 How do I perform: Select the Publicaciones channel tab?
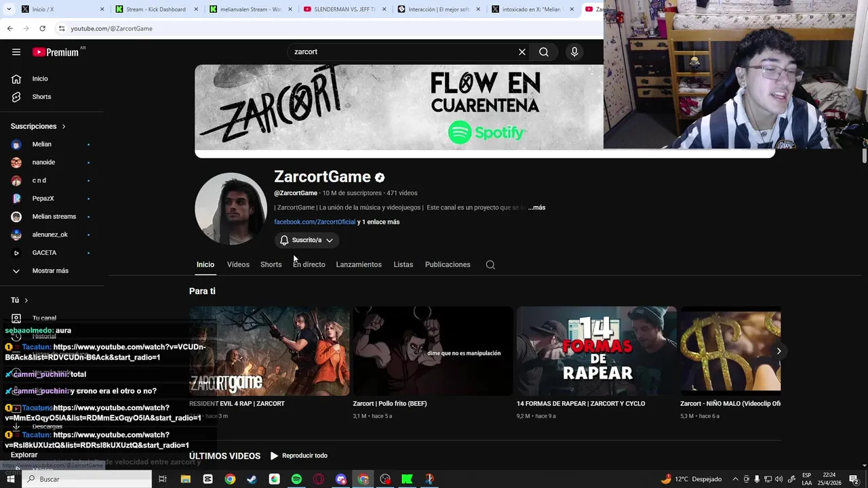click(x=448, y=264)
